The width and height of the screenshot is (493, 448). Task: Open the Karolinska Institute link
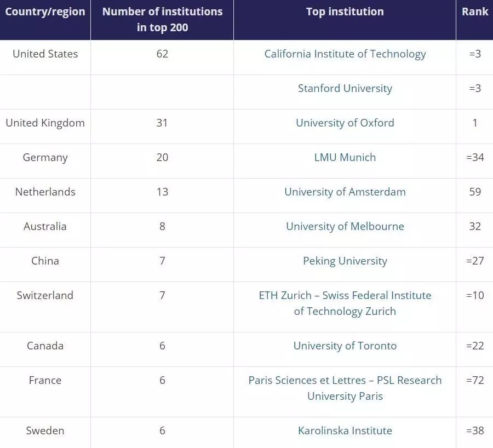pyautogui.click(x=345, y=430)
